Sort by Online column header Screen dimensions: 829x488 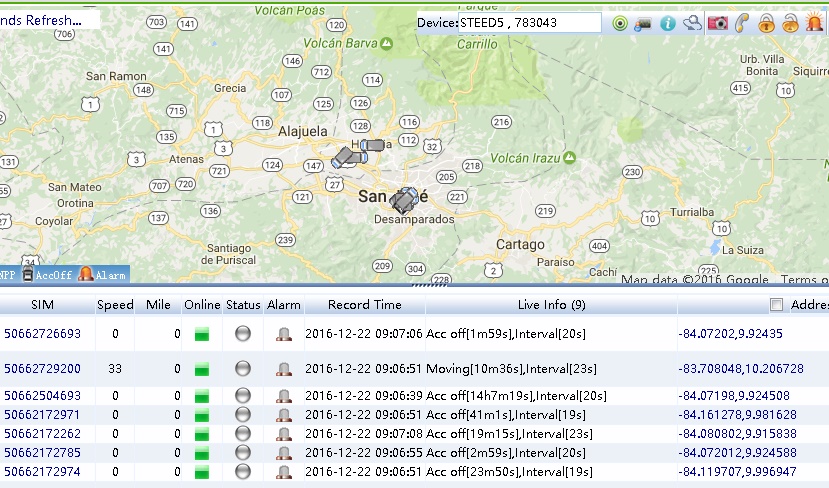(202, 305)
